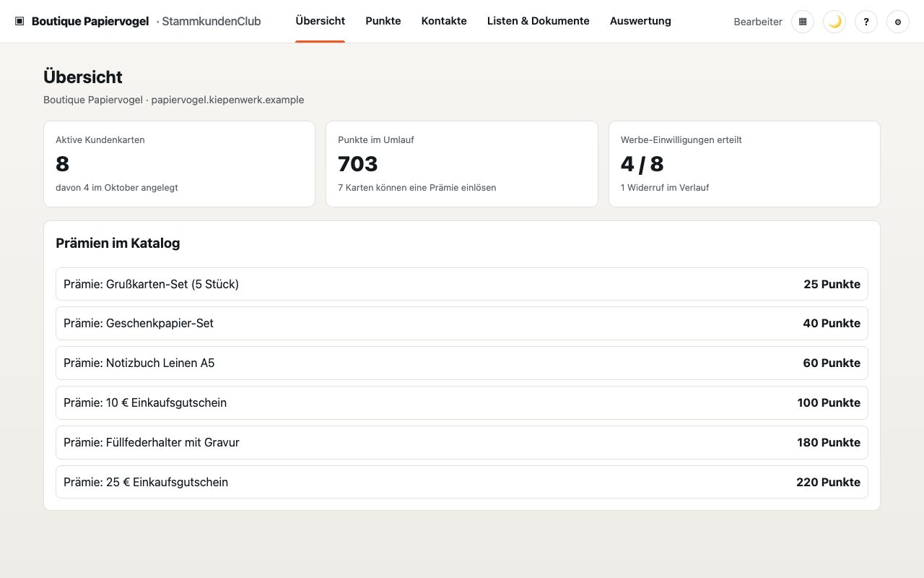Click the 180 Punkte value
This screenshot has height=578, width=924.
(829, 442)
